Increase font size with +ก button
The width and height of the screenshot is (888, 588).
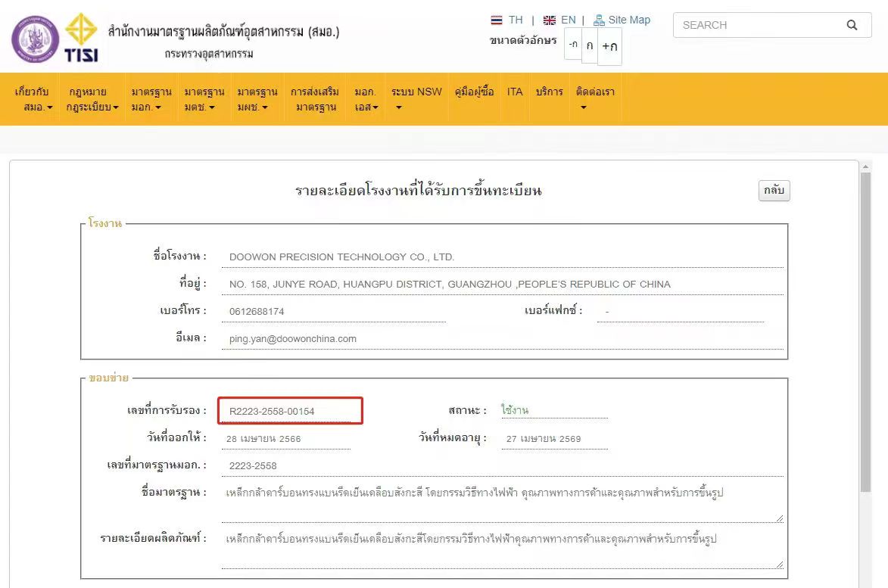coord(609,46)
